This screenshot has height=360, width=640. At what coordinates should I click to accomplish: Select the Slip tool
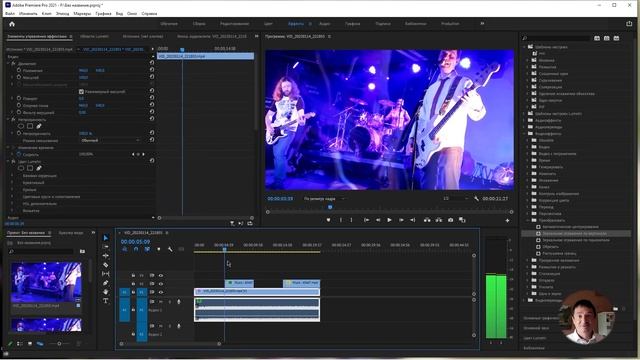click(106, 274)
